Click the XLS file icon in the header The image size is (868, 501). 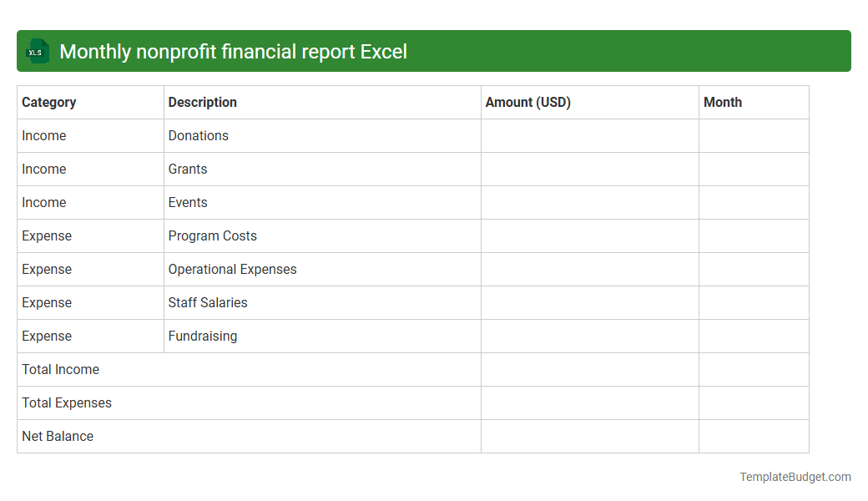click(37, 51)
